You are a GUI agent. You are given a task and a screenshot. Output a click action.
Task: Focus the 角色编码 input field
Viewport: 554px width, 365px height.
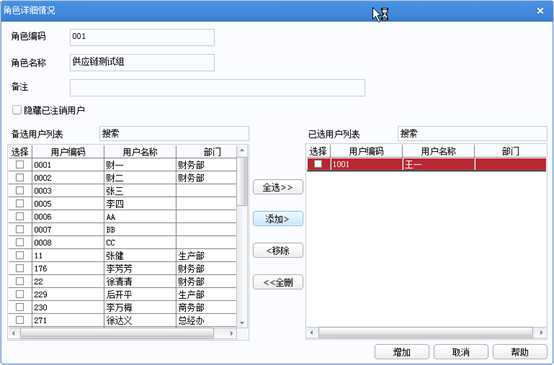click(x=142, y=37)
